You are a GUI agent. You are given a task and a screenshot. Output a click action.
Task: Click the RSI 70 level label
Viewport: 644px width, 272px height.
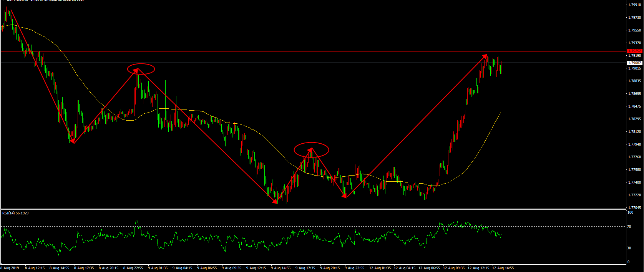pos(629,227)
